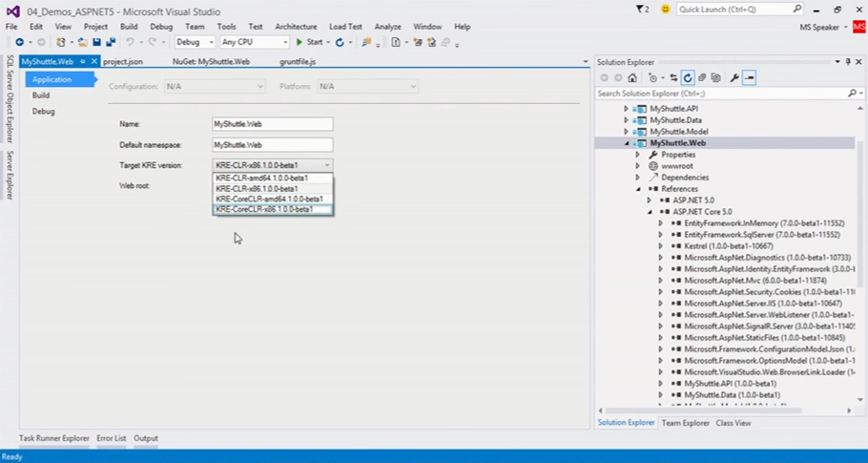Image resolution: width=868 pixels, height=463 pixels.
Task: Click the Collapse All icon in Solution Explorer
Action: (702, 78)
